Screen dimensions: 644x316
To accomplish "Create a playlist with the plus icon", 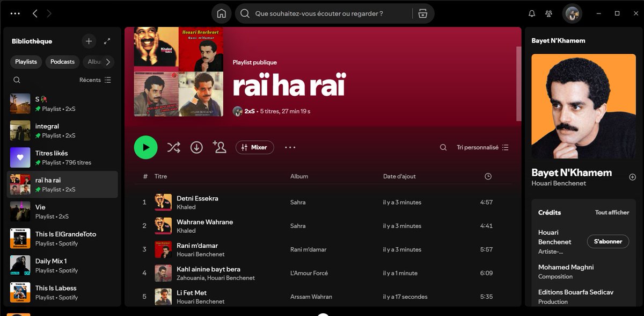I will click(x=89, y=41).
